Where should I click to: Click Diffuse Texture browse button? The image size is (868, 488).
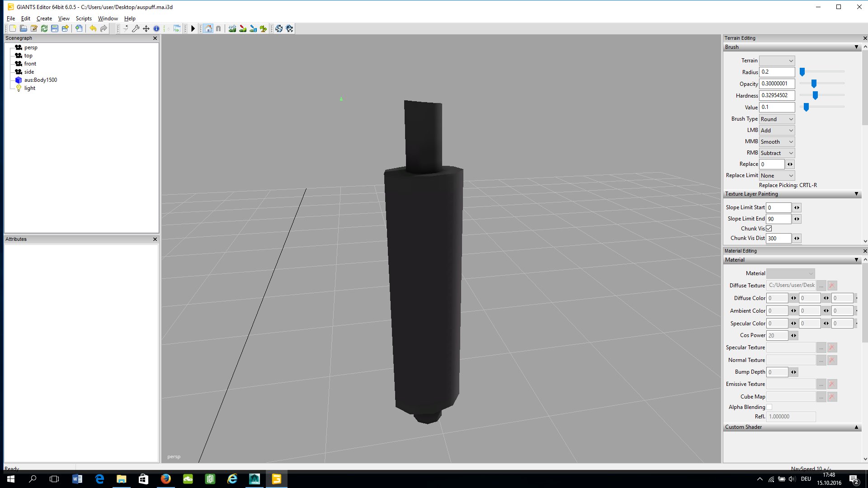point(821,286)
